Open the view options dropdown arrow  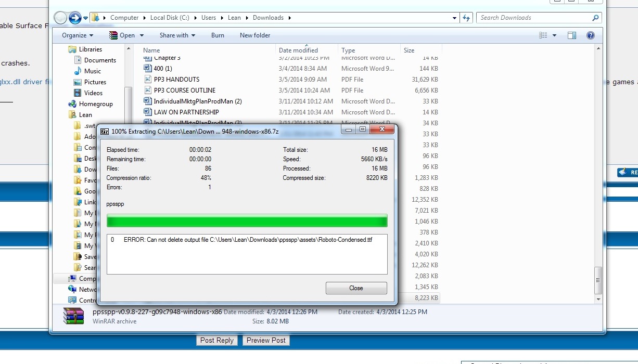pos(554,35)
